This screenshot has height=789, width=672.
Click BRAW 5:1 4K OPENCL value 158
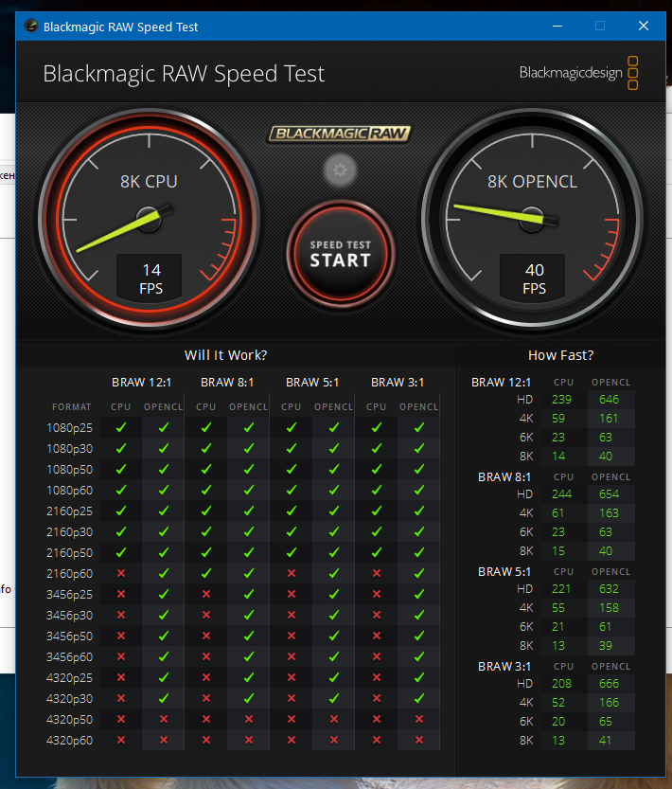[609, 608]
